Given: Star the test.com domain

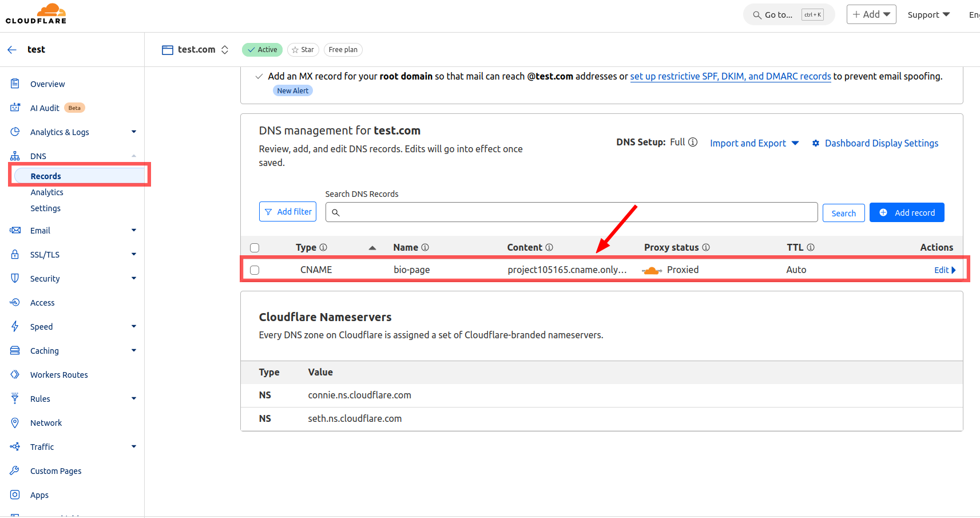Looking at the screenshot, I should point(303,50).
